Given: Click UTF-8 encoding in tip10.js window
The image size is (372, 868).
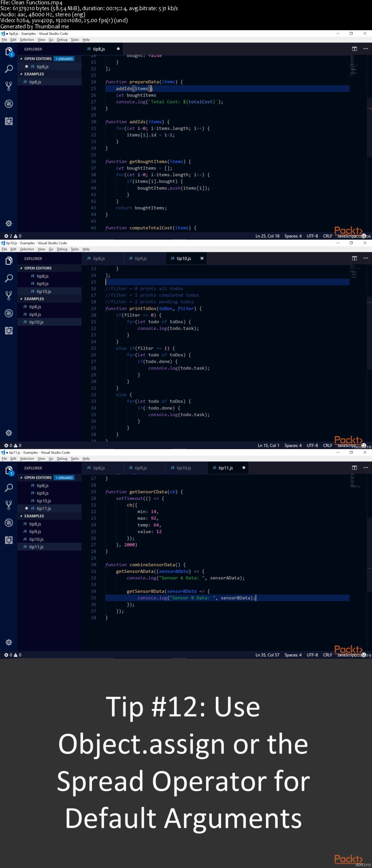Looking at the screenshot, I should click(x=312, y=445).
